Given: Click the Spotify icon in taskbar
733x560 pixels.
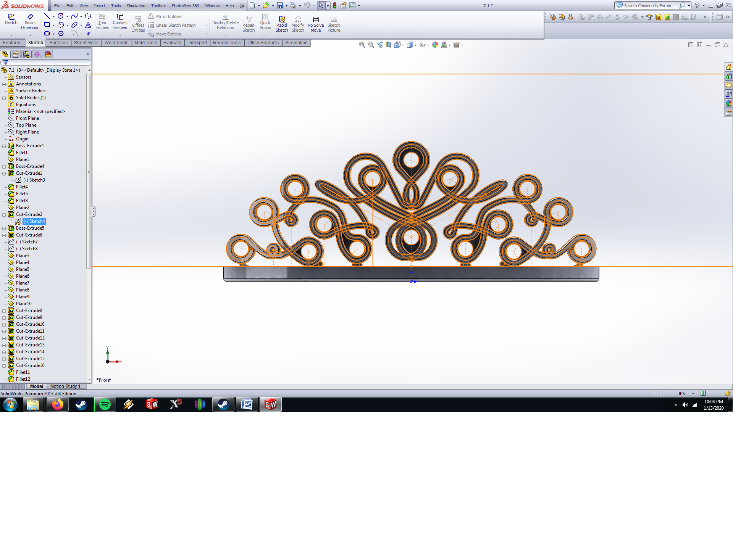Looking at the screenshot, I should [x=105, y=404].
